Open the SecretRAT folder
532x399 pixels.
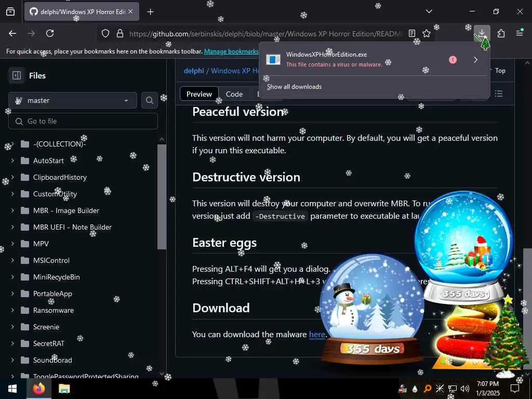[x=48, y=343]
